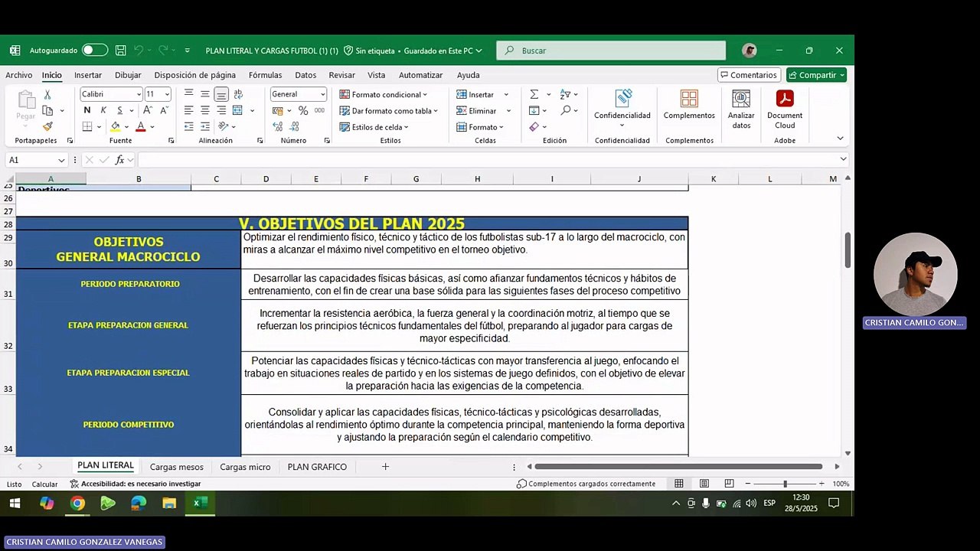Align cell text to the left
The width and height of the screenshot is (980, 551).
tap(188, 110)
